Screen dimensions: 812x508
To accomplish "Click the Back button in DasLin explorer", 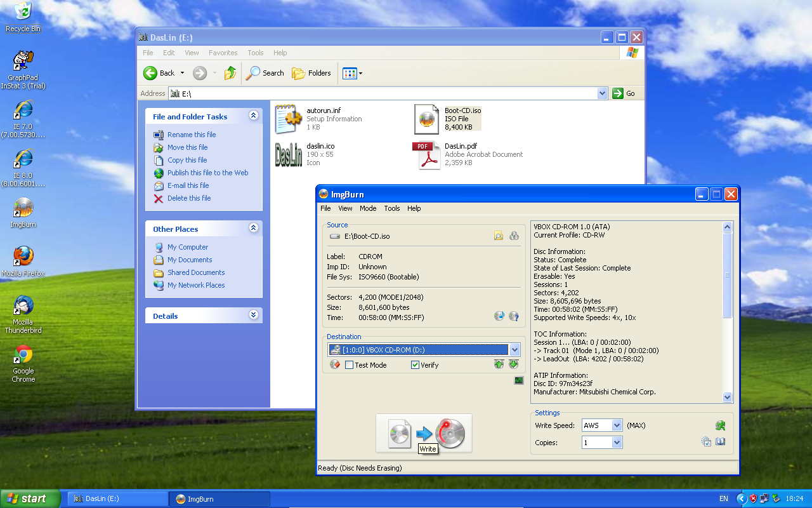I will [159, 73].
